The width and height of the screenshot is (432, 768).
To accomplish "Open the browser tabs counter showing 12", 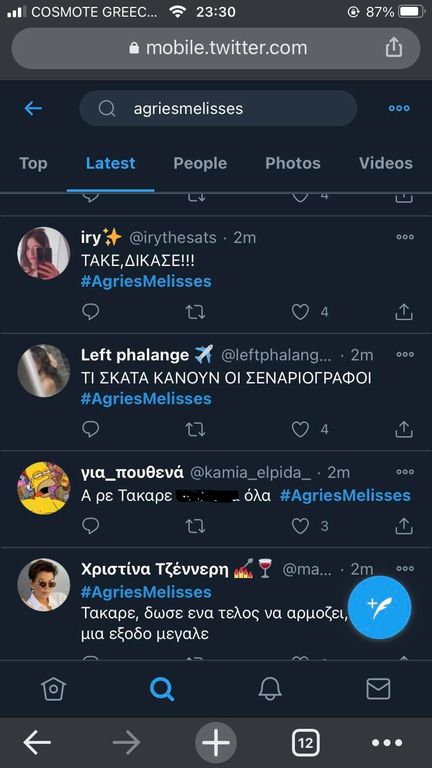I will 306,743.
